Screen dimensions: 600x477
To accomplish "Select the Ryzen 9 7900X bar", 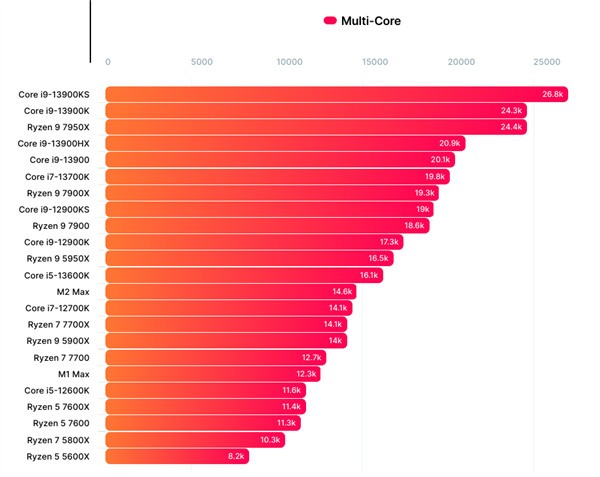I will [272, 193].
